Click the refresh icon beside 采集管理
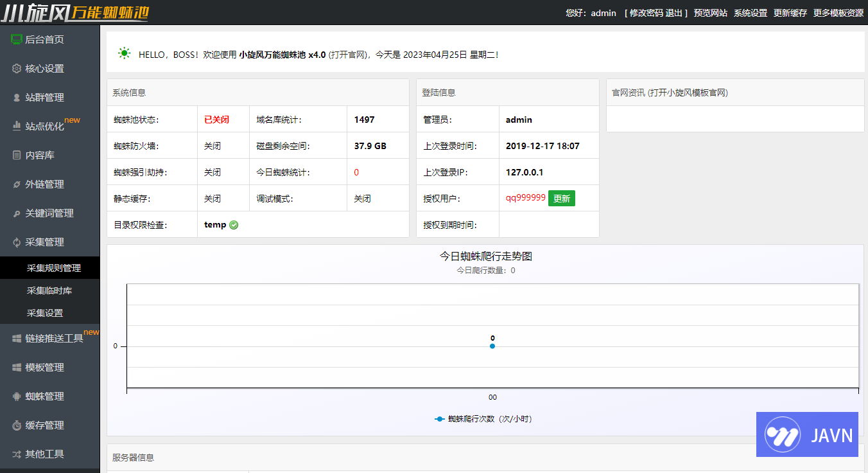Image resolution: width=868 pixels, height=473 pixels. coord(17,242)
